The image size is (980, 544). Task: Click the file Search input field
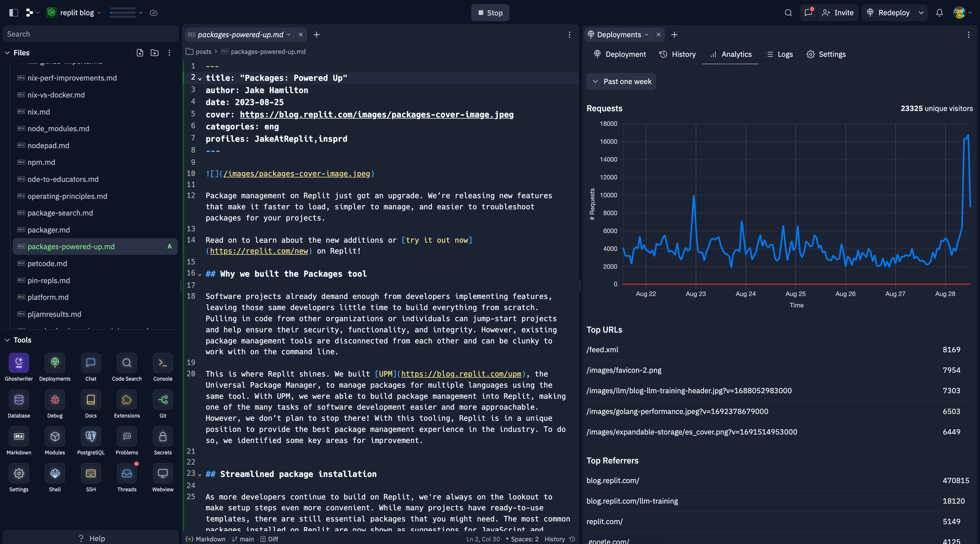(91, 34)
